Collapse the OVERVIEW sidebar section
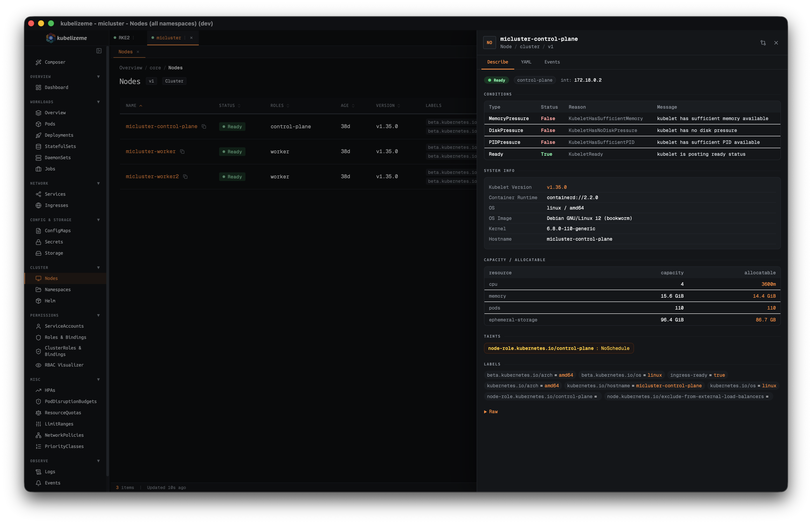The height and width of the screenshot is (524, 812). (98, 76)
